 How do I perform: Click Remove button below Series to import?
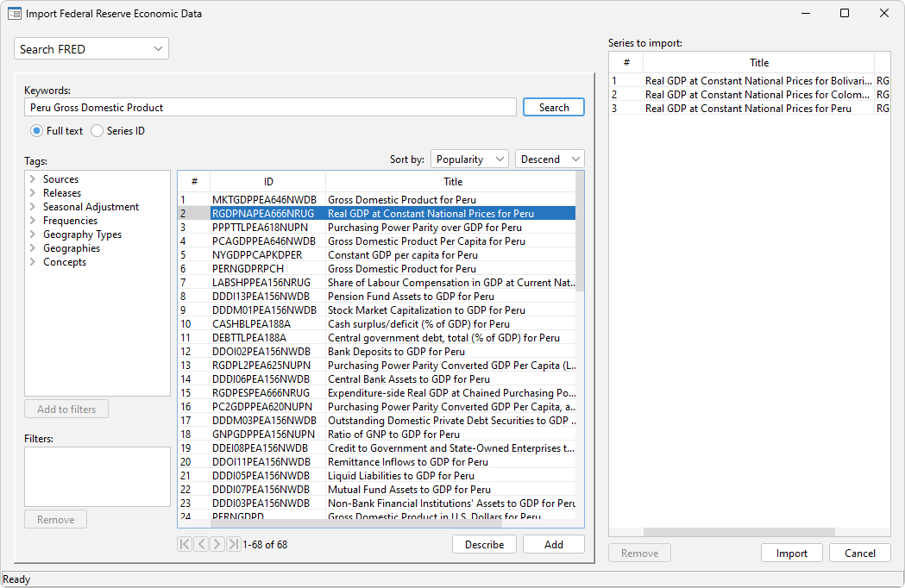click(x=639, y=553)
